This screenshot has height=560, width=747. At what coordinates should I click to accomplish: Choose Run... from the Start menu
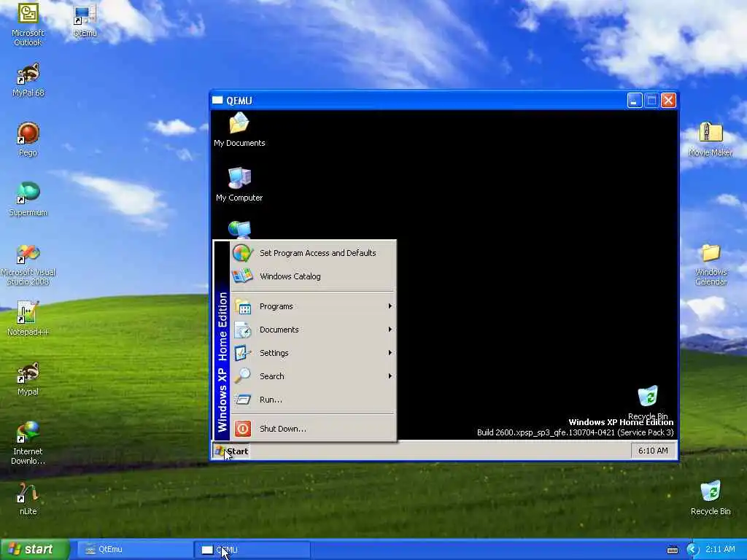[313, 400]
